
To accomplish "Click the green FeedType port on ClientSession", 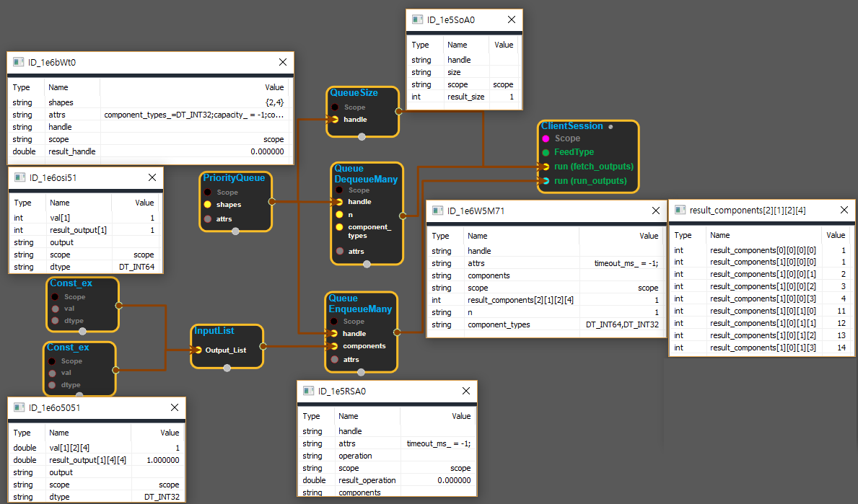I will 546,153.
